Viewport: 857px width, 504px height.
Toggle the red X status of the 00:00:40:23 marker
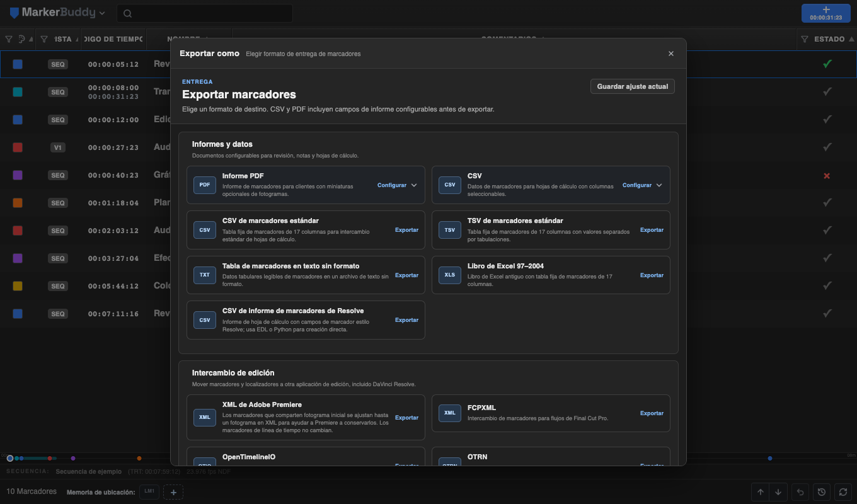point(827,175)
